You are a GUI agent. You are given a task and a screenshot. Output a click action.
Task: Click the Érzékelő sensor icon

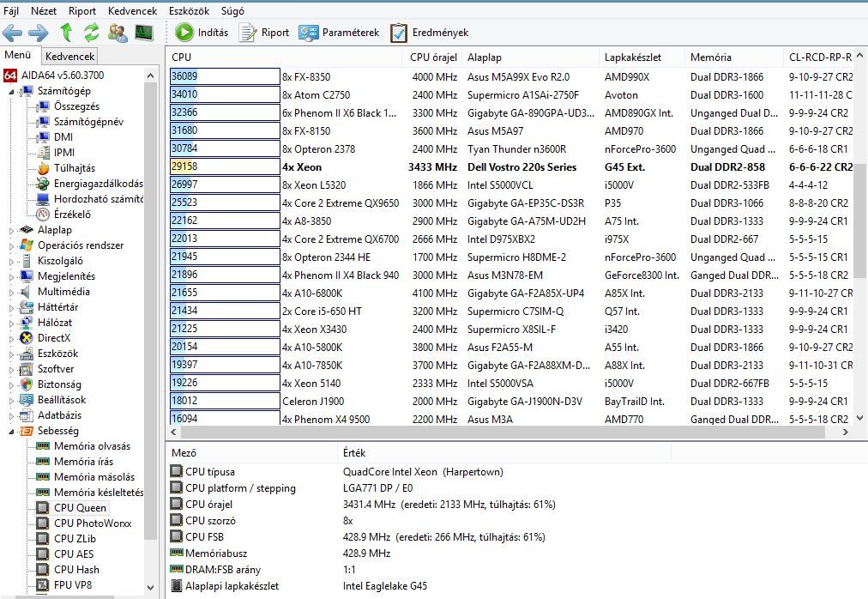pos(43,215)
